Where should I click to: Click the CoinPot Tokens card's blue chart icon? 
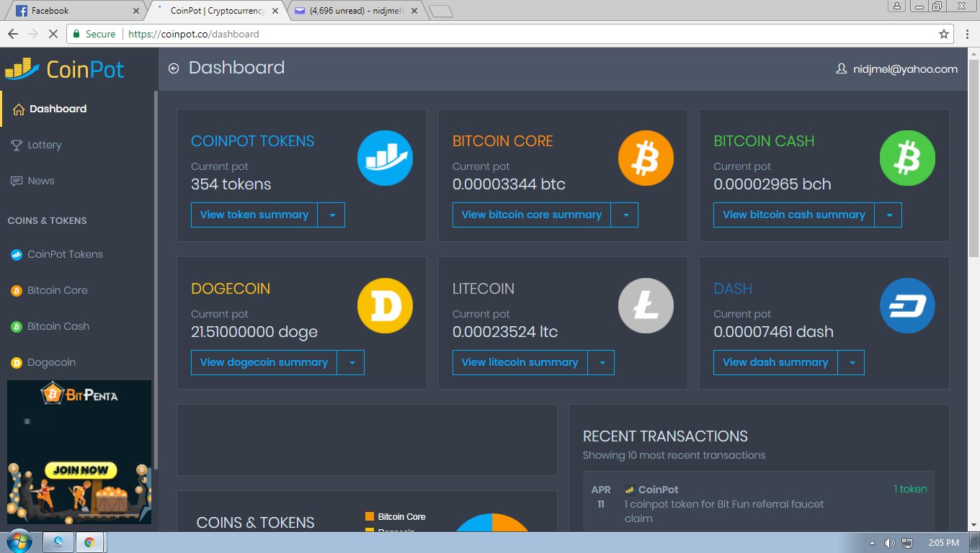385,158
